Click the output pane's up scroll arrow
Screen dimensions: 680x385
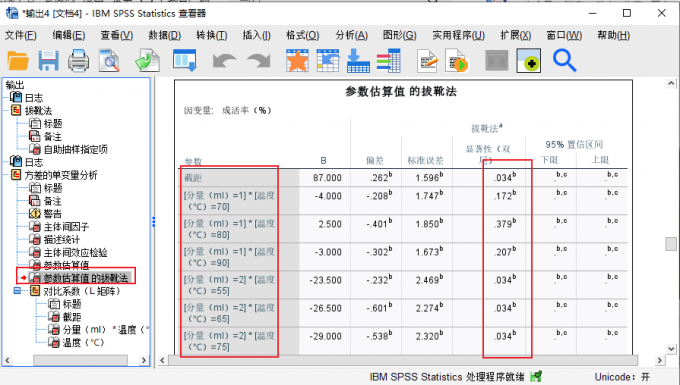tap(671, 83)
